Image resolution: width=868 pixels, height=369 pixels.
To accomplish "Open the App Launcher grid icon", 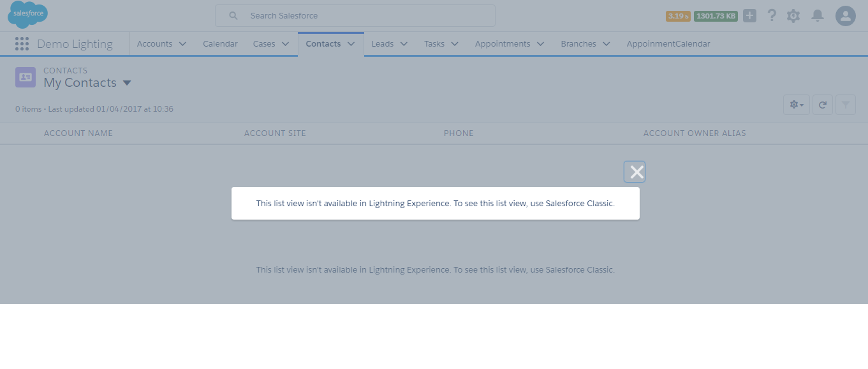I will pos(22,43).
